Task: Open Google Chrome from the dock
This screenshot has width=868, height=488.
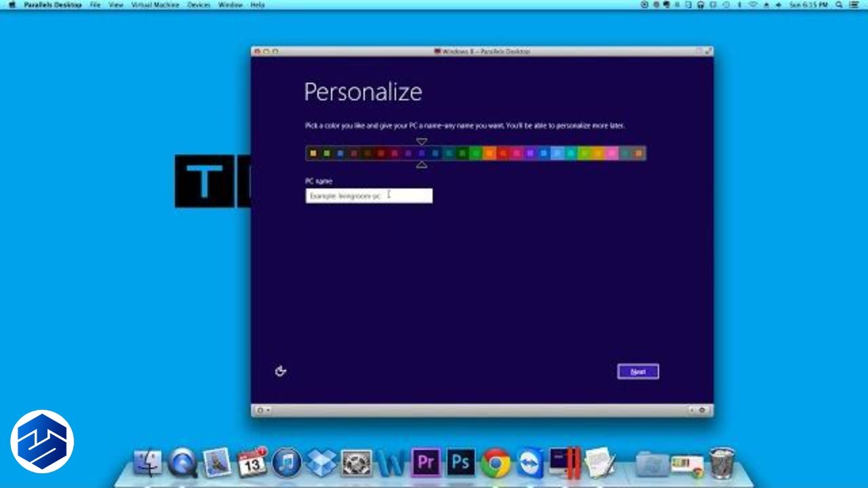Action: pos(496,463)
